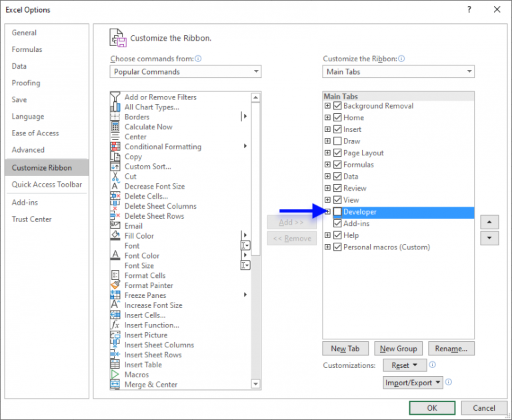Image resolution: width=512 pixels, height=420 pixels.
Task: Open the Customize the Ribbon dropdown
Action: pyautogui.click(x=398, y=72)
